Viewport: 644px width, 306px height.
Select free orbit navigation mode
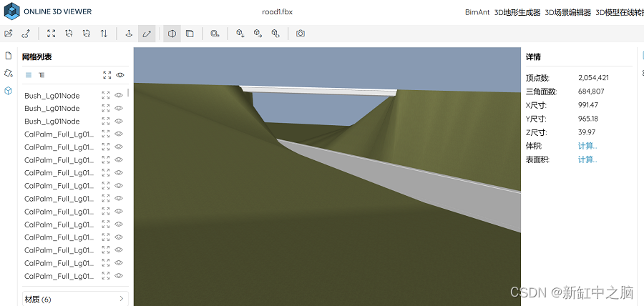(147, 34)
